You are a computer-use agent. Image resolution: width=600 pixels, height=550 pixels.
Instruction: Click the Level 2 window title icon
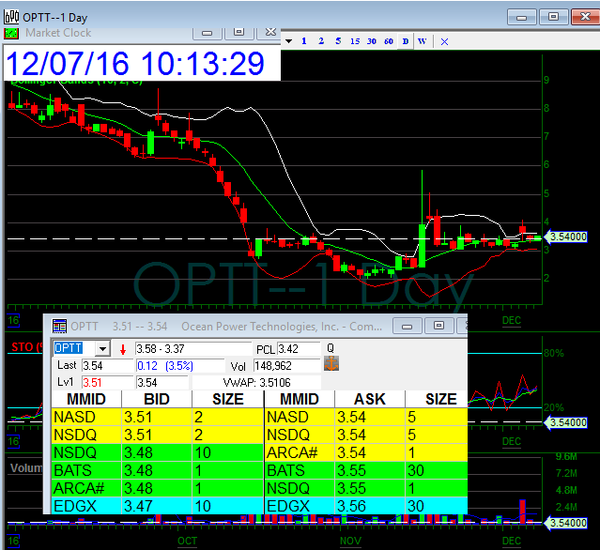(x=59, y=326)
